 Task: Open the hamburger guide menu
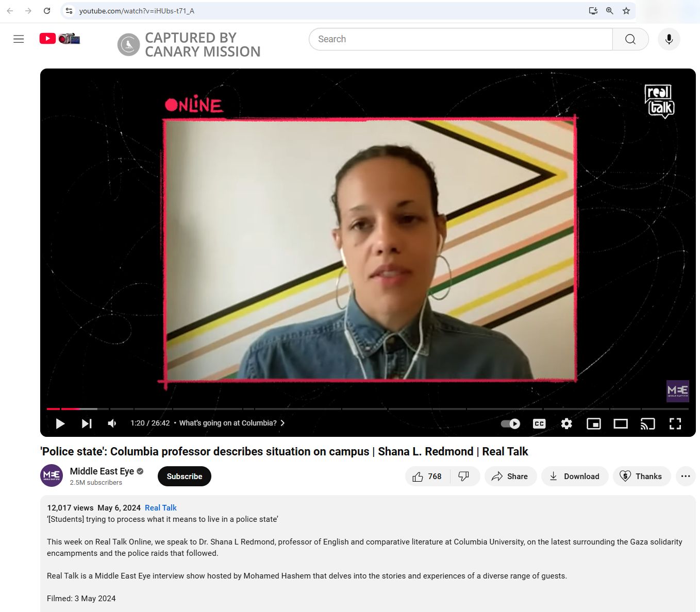point(19,39)
